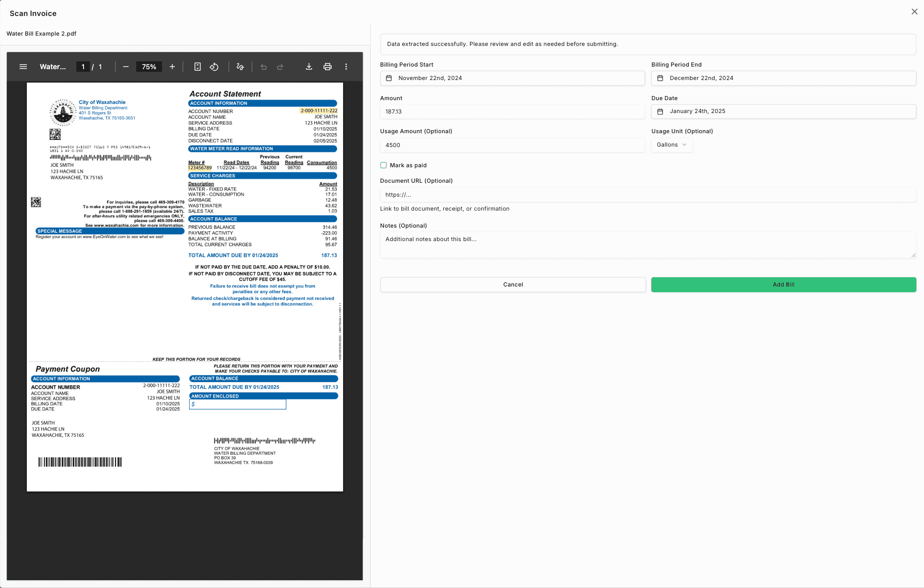This screenshot has width=924, height=588.
Task: Click the Add Bill button
Action: [x=783, y=284]
